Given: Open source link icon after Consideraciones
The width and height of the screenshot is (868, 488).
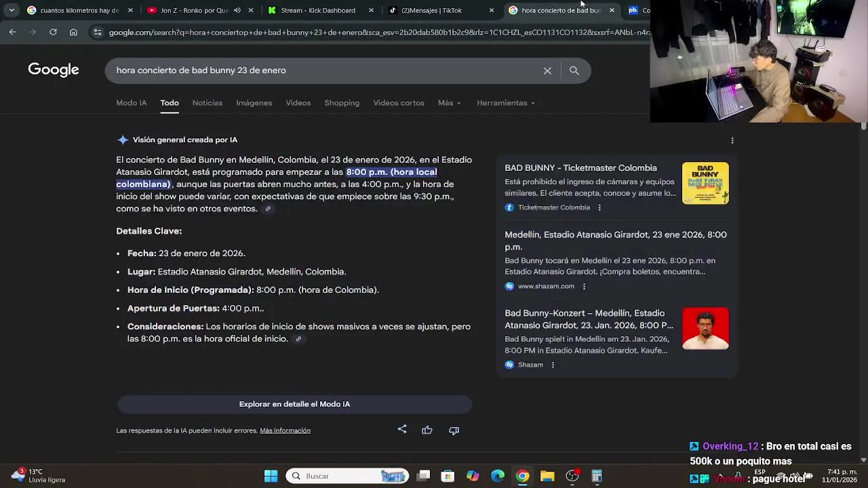Looking at the screenshot, I should (298, 339).
